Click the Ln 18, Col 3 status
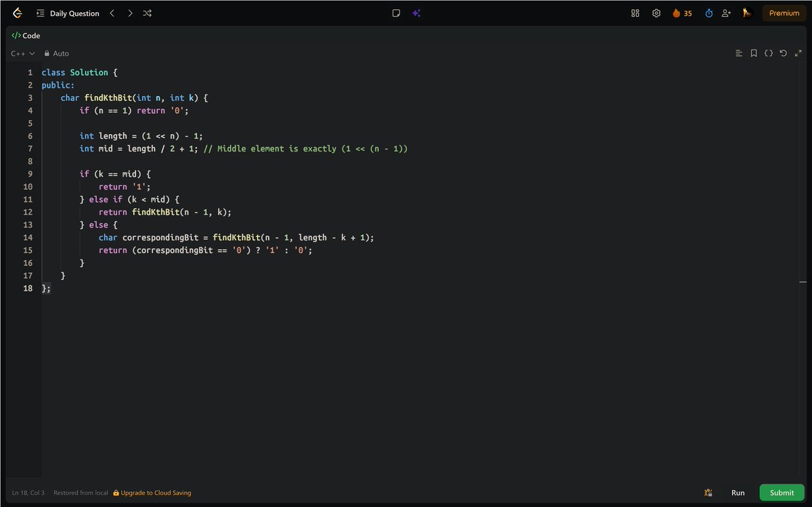The image size is (812, 507). 28,493
